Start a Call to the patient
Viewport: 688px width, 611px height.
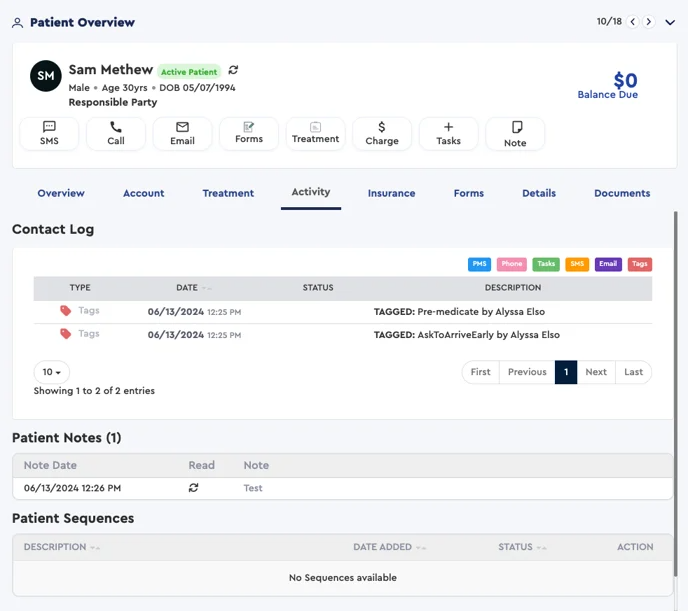click(x=116, y=134)
